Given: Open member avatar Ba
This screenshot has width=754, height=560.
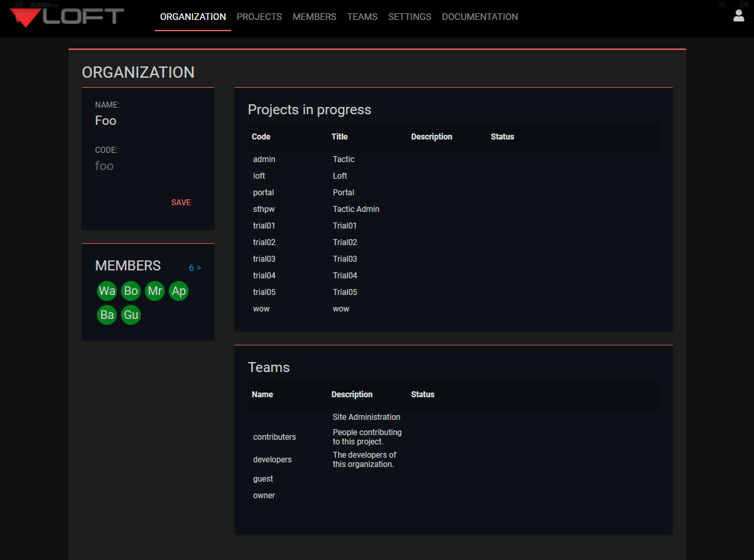Looking at the screenshot, I should click(107, 315).
